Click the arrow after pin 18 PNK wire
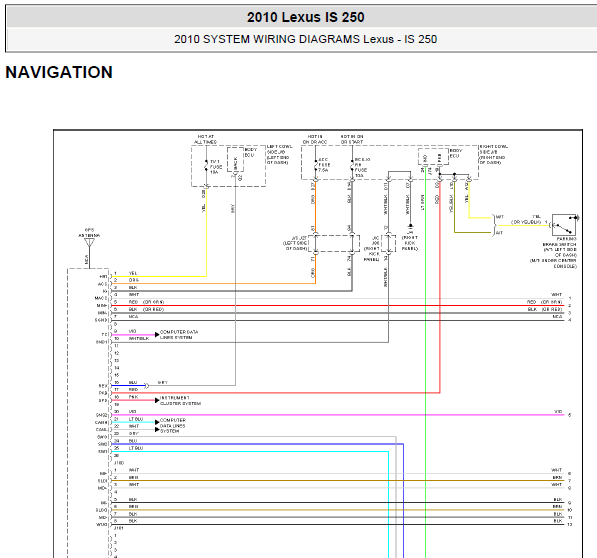The height and width of the screenshot is (558, 597). (x=157, y=400)
